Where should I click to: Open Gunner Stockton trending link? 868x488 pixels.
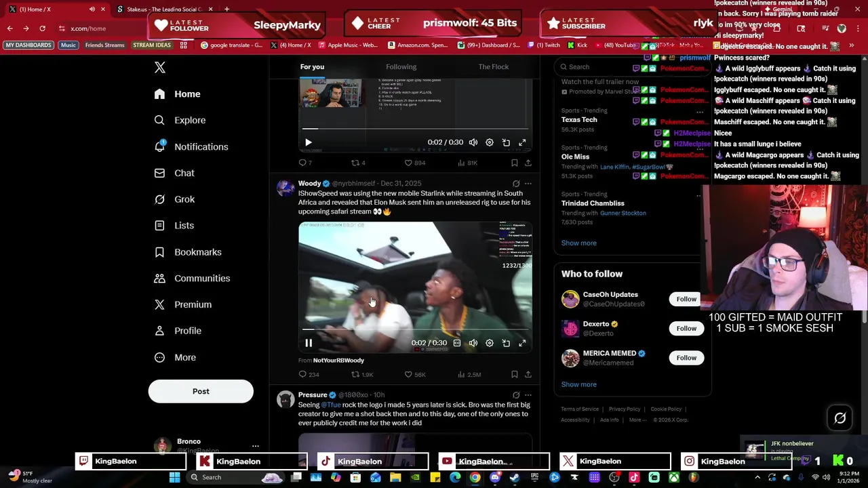coord(623,213)
